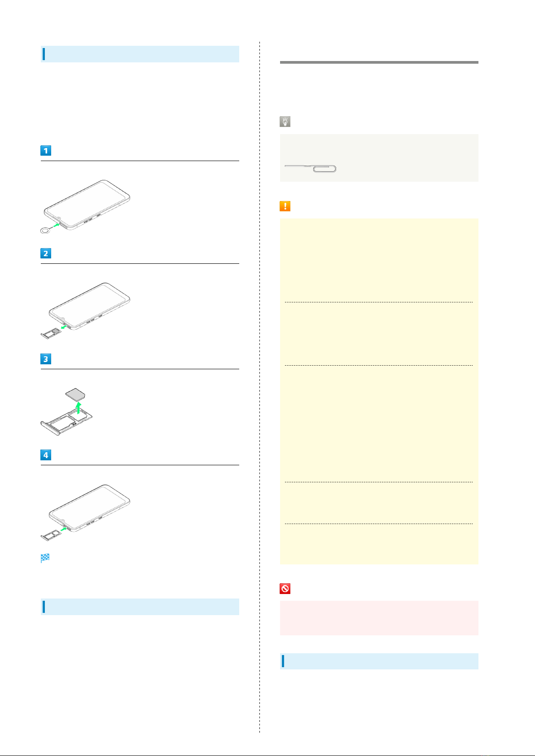Select the SIM eject pin tool illustration
Screen dimensions: 535x756
tap(311, 168)
